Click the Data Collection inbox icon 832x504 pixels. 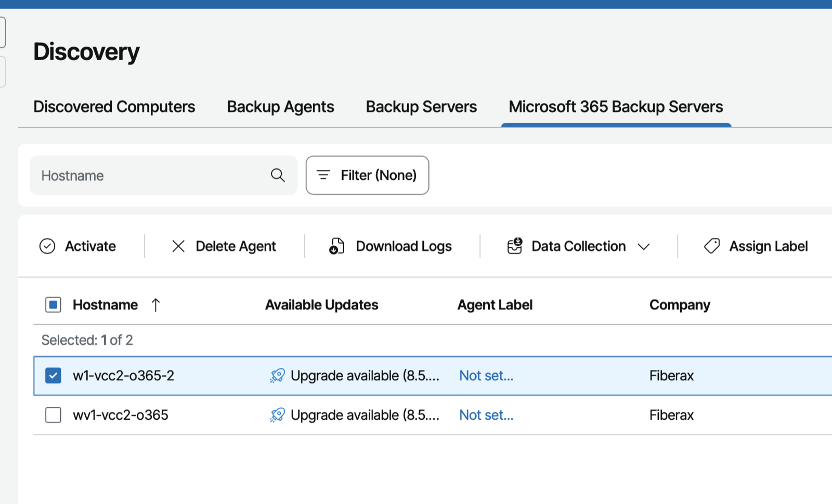pyautogui.click(x=515, y=246)
